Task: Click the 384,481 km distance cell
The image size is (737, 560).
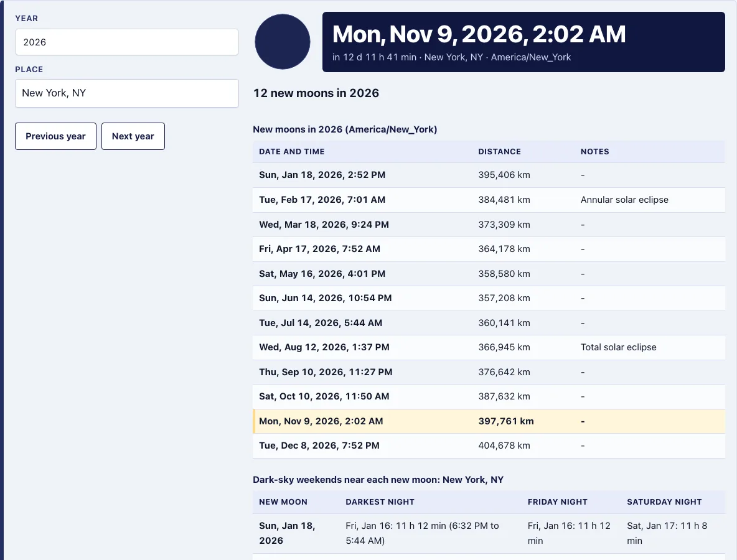Action: pyautogui.click(x=504, y=200)
